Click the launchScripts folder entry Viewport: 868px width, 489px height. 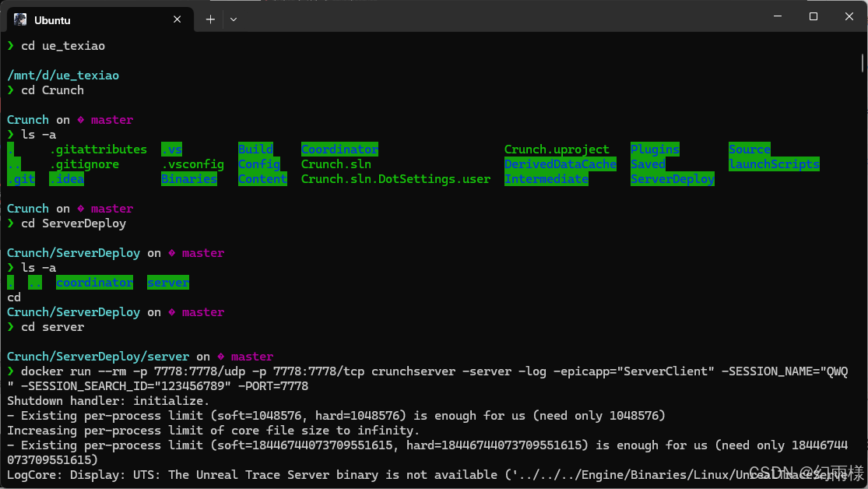pos(774,164)
